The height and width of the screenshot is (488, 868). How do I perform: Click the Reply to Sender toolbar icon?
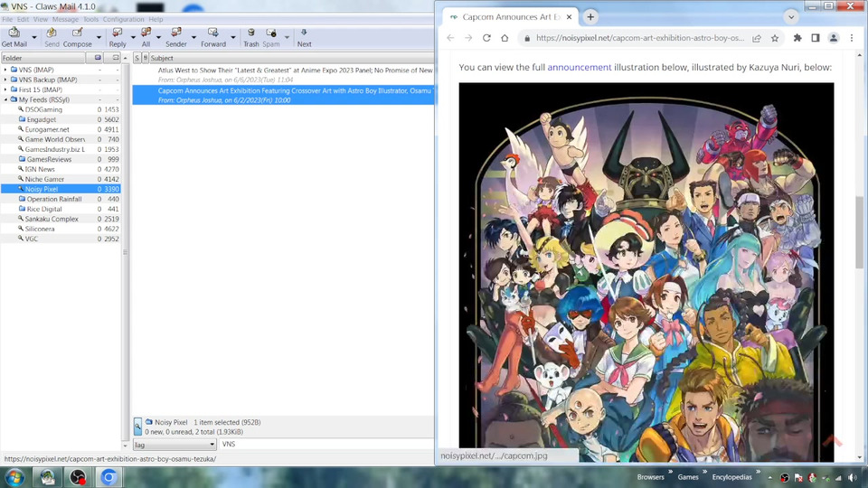click(x=176, y=37)
